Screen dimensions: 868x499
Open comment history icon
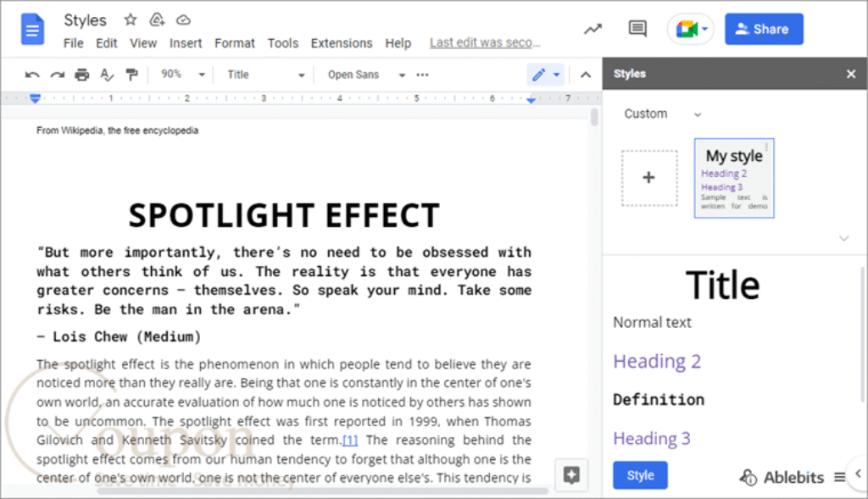pyautogui.click(x=637, y=28)
